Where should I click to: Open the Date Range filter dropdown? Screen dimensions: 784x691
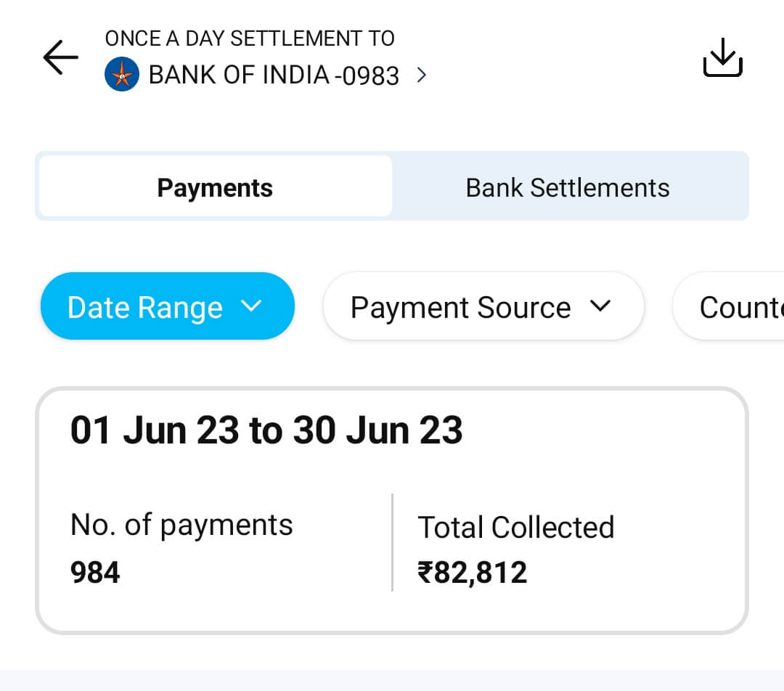tap(168, 306)
